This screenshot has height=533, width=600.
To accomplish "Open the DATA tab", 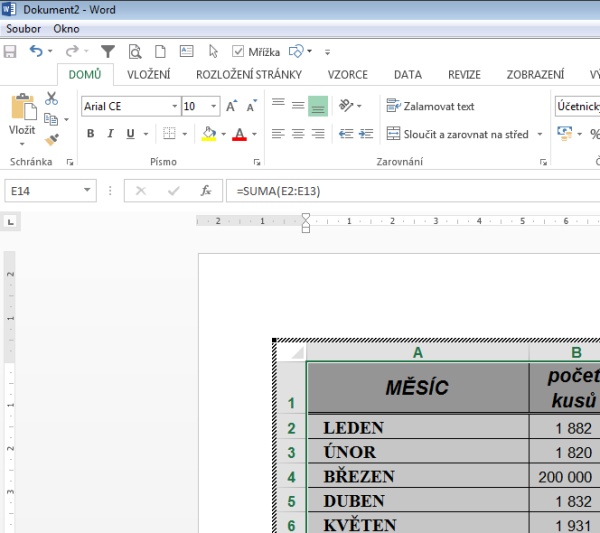I will coord(408,74).
